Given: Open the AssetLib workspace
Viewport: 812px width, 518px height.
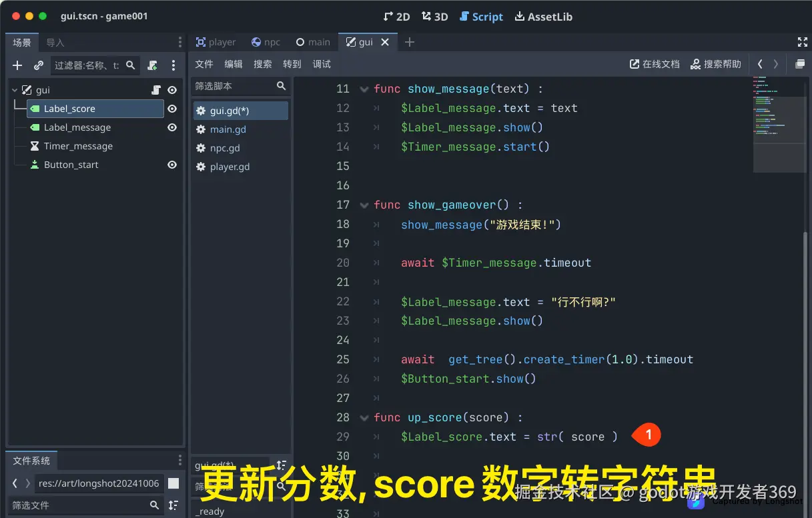Looking at the screenshot, I should pyautogui.click(x=543, y=17).
